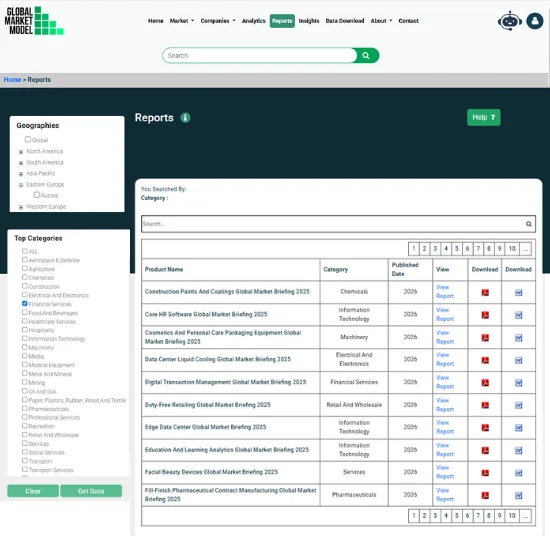Open View Report for Core HR Software
550x550 pixels.
pos(445,314)
